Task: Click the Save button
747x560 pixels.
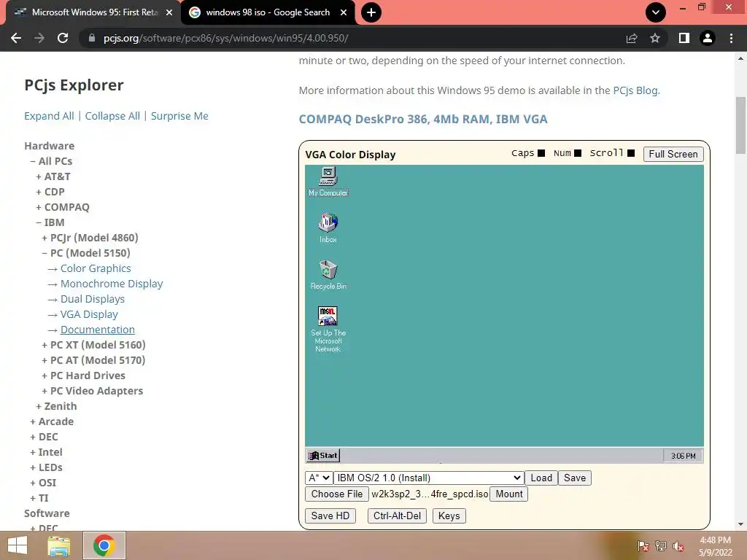Action: (575, 478)
